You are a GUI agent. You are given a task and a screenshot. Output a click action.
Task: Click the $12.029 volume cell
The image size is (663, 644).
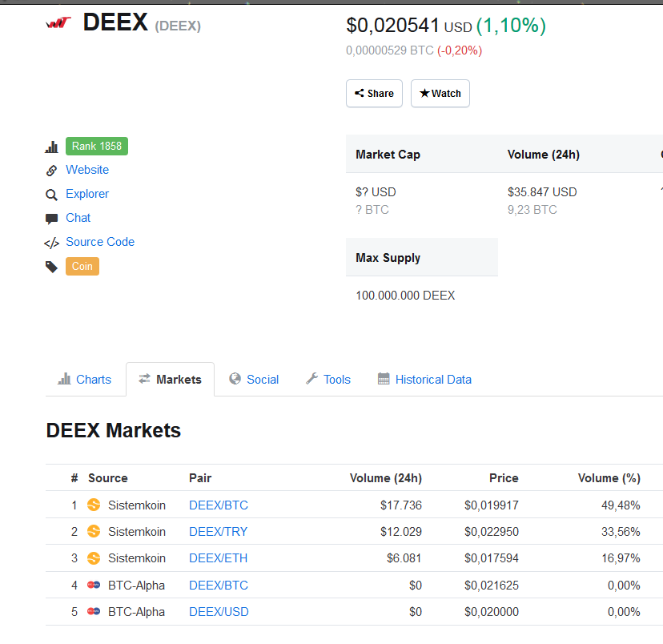401,532
